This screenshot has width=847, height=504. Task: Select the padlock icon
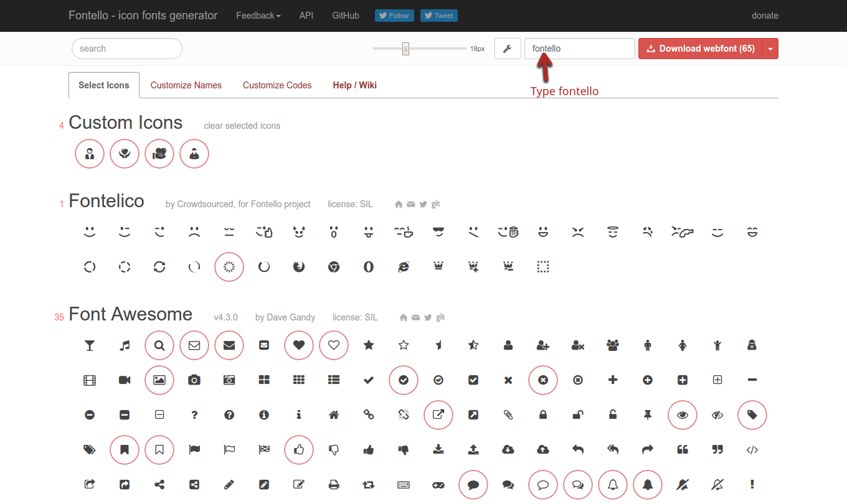click(542, 415)
